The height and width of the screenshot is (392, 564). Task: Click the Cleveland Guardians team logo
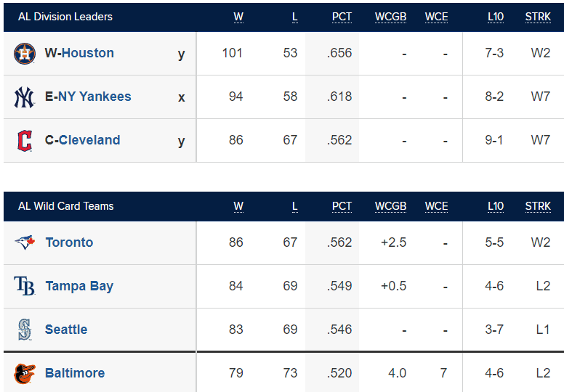25,141
